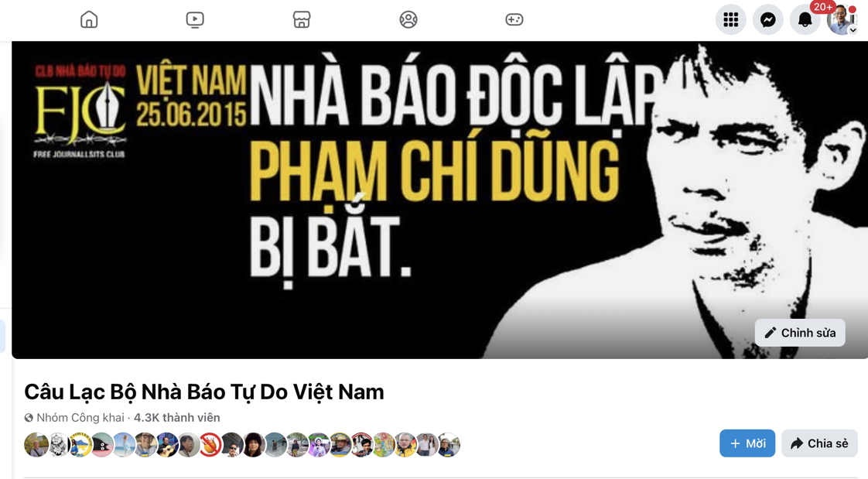Click the Nhóm Công khai globe icon
Viewport: 868px width, 479px height.
click(29, 418)
